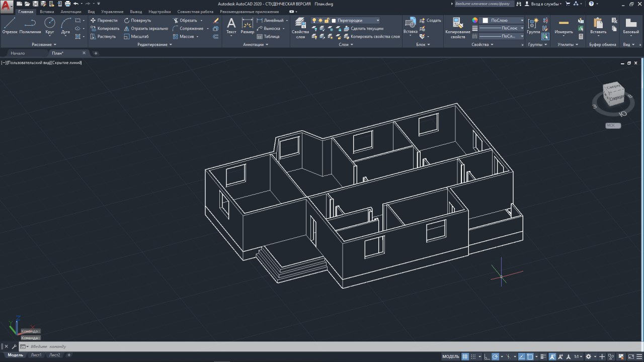Toggle ortho mode in status bar

(x=487, y=356)
